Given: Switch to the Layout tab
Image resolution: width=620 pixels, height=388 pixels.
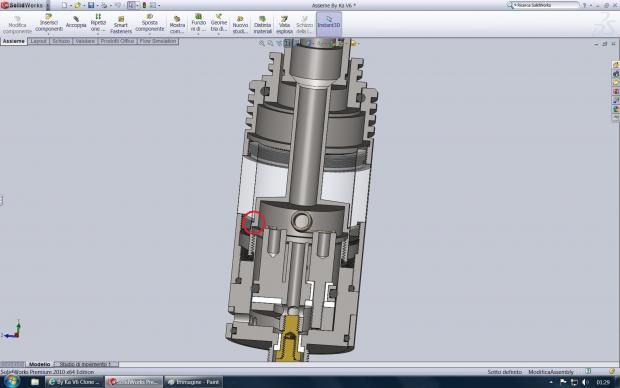Looking at the screenshot, I should click(38, 41).
